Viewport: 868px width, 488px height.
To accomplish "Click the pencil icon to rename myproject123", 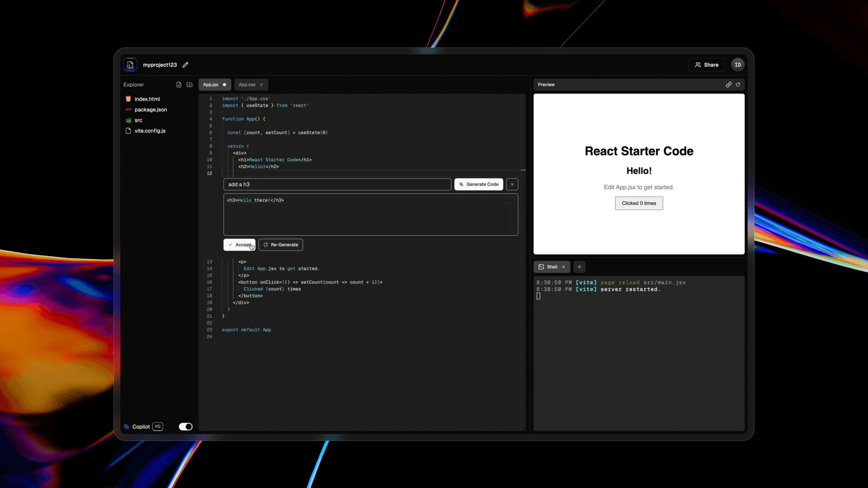I will (185, 65).
